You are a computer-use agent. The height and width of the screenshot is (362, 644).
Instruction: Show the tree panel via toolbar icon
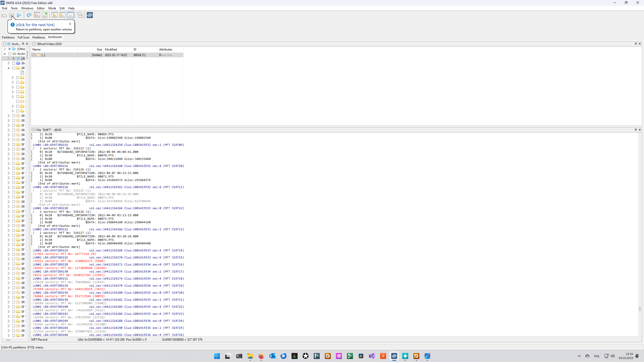point(55,15)
